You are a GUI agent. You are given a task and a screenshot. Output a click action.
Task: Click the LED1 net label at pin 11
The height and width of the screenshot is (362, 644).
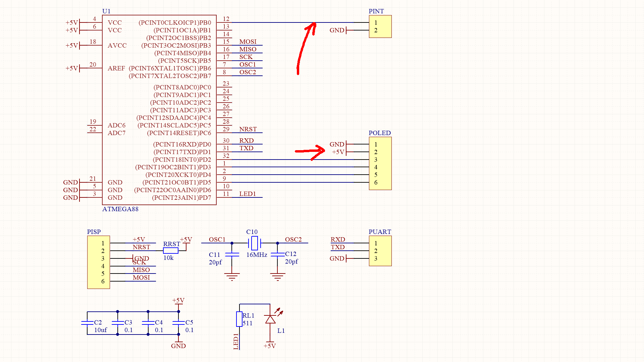coord(248,194)
